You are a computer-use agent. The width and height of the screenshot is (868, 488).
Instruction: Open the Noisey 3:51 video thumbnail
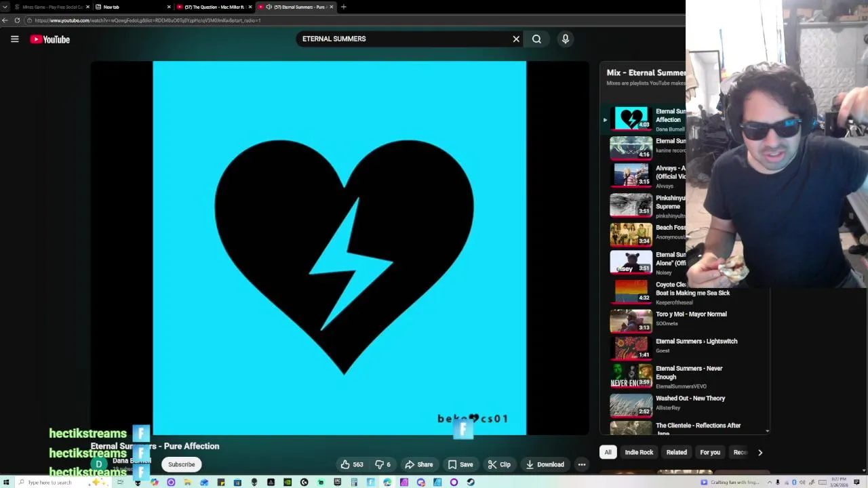(x=631, y=262)
